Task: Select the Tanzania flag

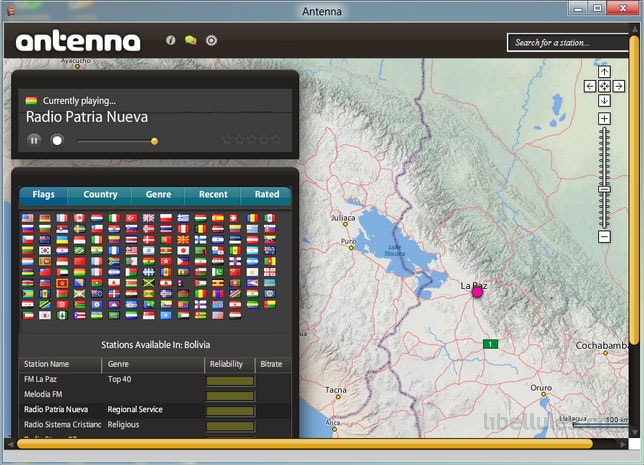Action: coord(45,304)
